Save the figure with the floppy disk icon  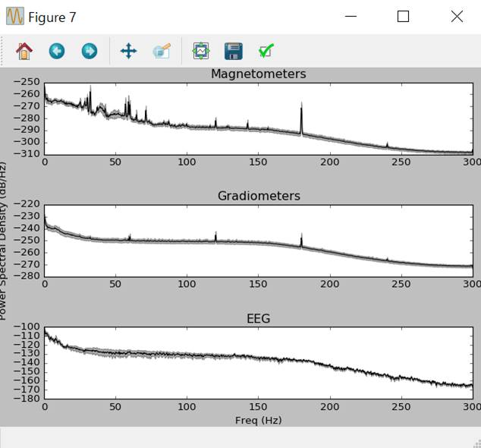tap(233, 51)
